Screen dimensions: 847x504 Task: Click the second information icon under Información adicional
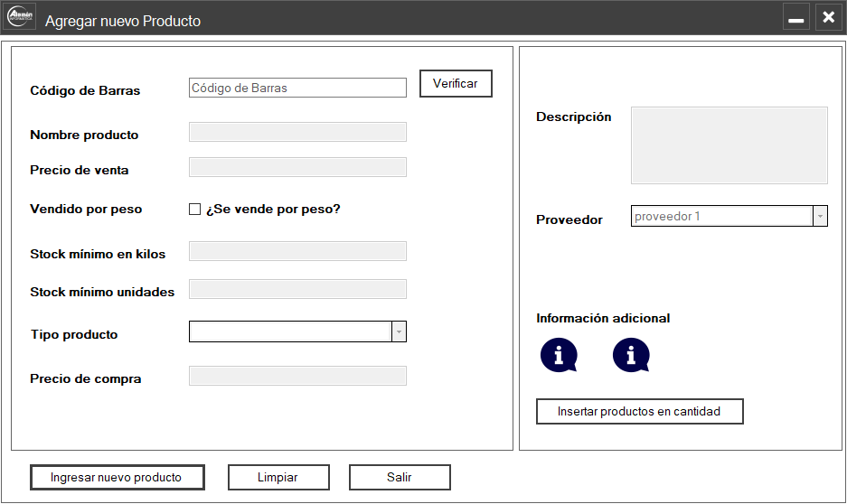[630, 355]
